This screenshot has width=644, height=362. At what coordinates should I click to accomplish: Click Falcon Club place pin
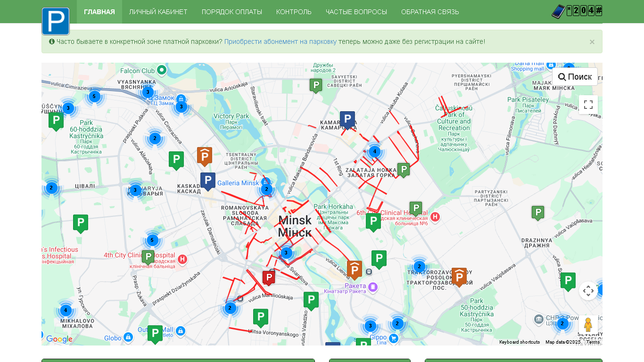[162, 71]
